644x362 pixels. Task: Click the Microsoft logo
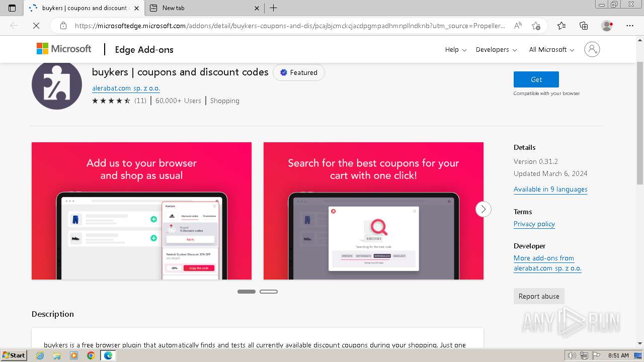pos(64,49)
